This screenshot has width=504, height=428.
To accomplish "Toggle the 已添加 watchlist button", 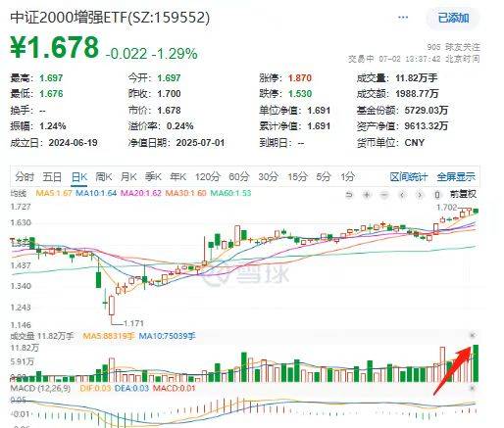I will click(x=453, y=18).
